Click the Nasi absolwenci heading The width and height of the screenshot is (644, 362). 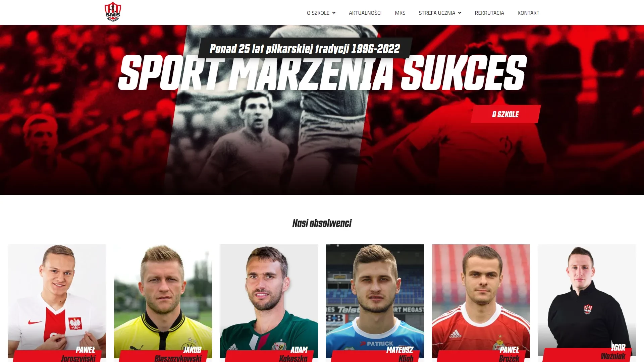coord(322,223)
